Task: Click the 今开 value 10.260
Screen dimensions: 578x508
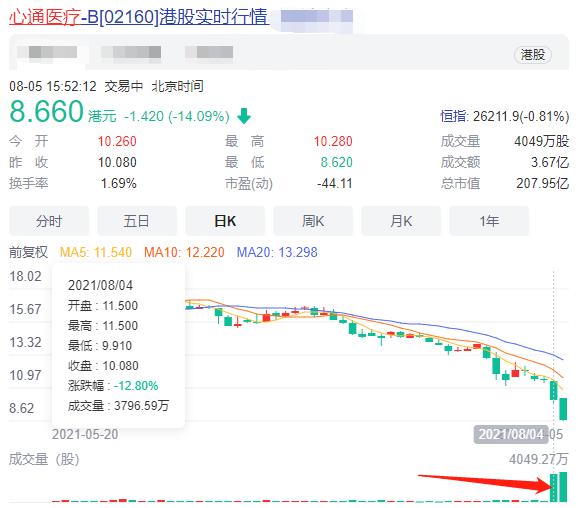Action: click(x=117, y=141)
